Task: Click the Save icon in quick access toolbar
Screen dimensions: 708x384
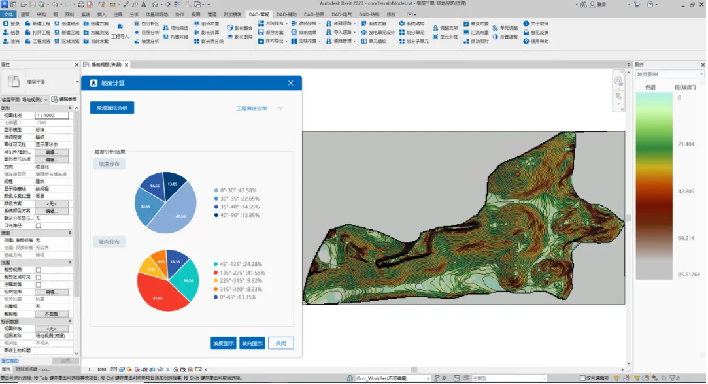Action: coord(33,5)
